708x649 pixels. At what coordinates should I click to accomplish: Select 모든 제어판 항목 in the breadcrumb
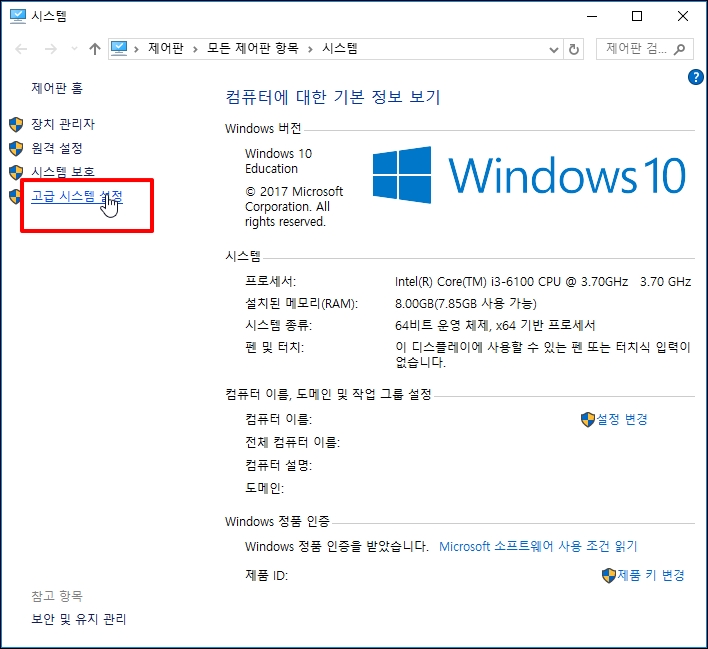tap(253, 48)
